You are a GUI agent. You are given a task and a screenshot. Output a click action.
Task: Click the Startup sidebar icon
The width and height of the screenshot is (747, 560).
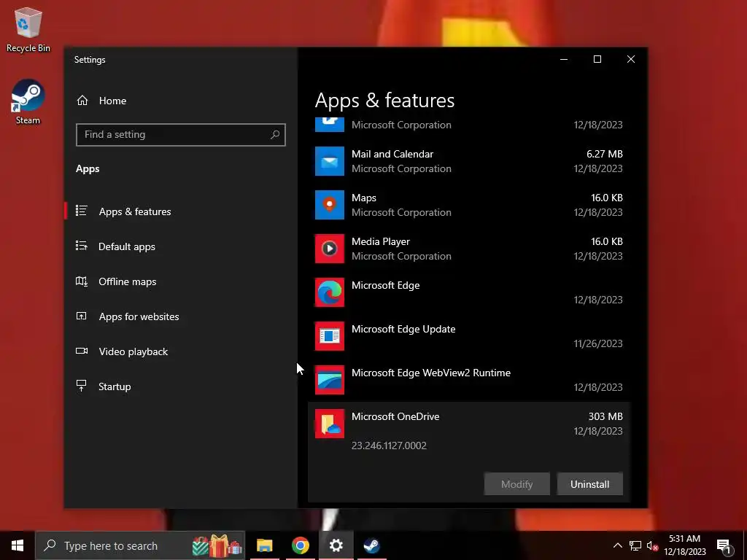click(82, 386)
